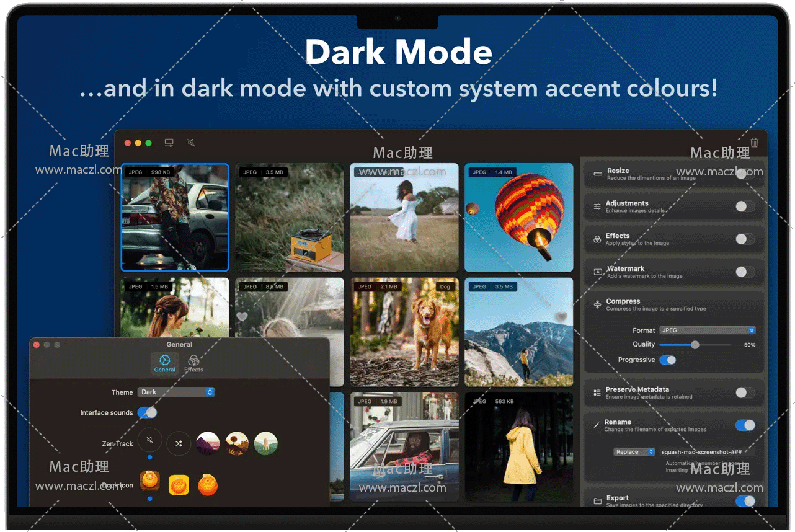795x532 pixels.
Task: Enable the Resize toggle
Action: (745, 174)
